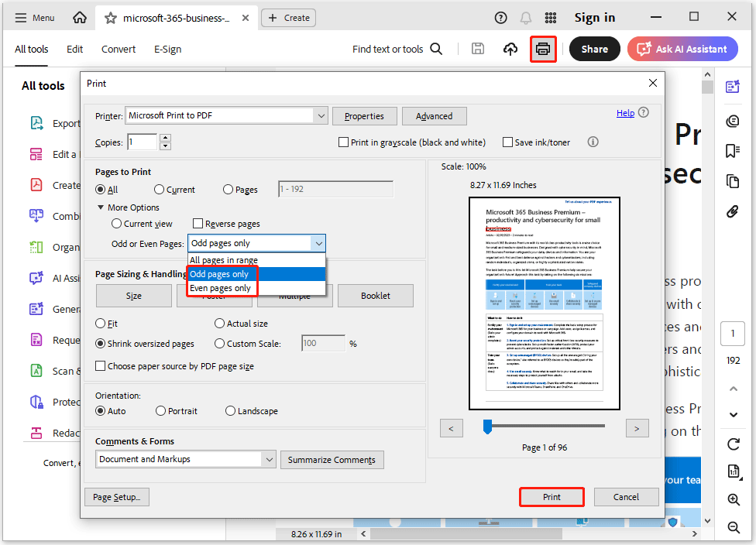Open the main Menu
The height and width of the screenshot is (545, 756).
pos(35,18)
